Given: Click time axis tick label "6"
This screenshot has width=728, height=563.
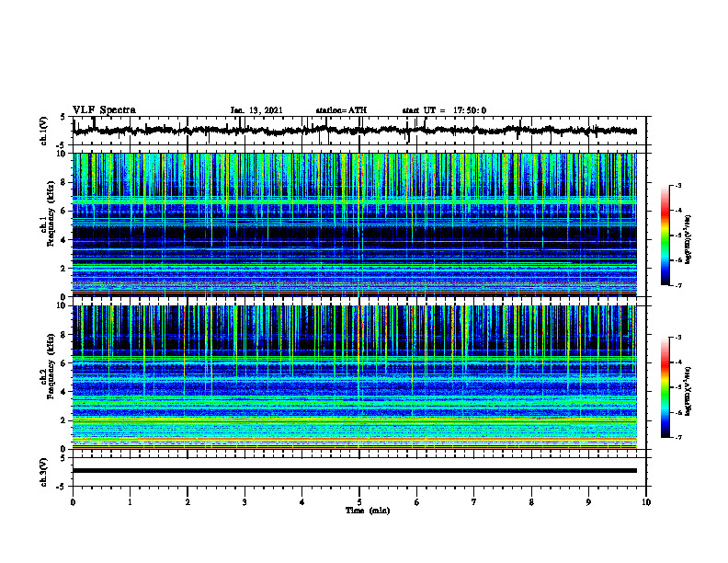Looking at the screenshot, I should point(417,502).
